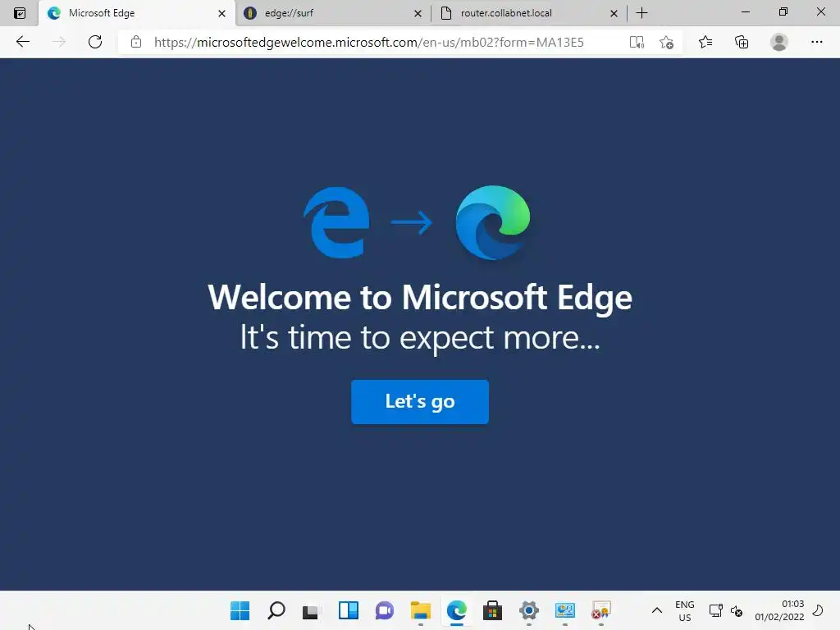The height and width of the screenshot is (630, 840).
Task: Close the edge://surf tab
Action: tap(418, 13)
